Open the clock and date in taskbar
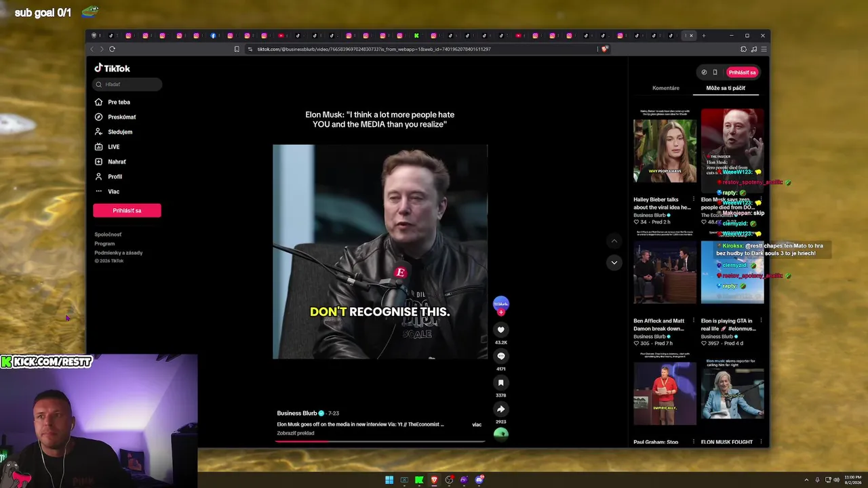The height and width of the screenshot is (488, 868). tap(852, 480)
